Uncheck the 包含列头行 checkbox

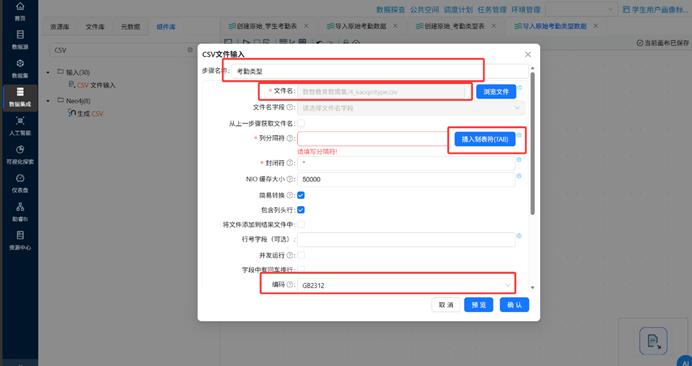click(301, 210)
